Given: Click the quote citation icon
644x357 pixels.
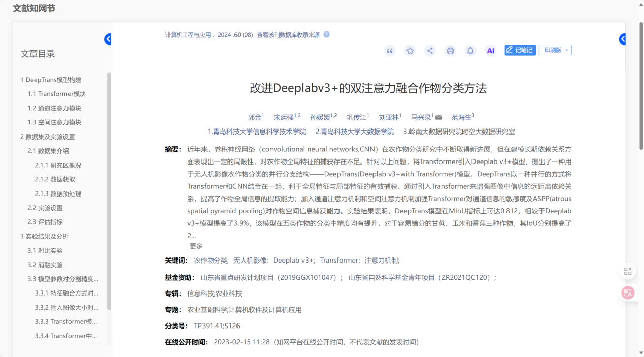Looking at the screenshot, I should (390, 51).
